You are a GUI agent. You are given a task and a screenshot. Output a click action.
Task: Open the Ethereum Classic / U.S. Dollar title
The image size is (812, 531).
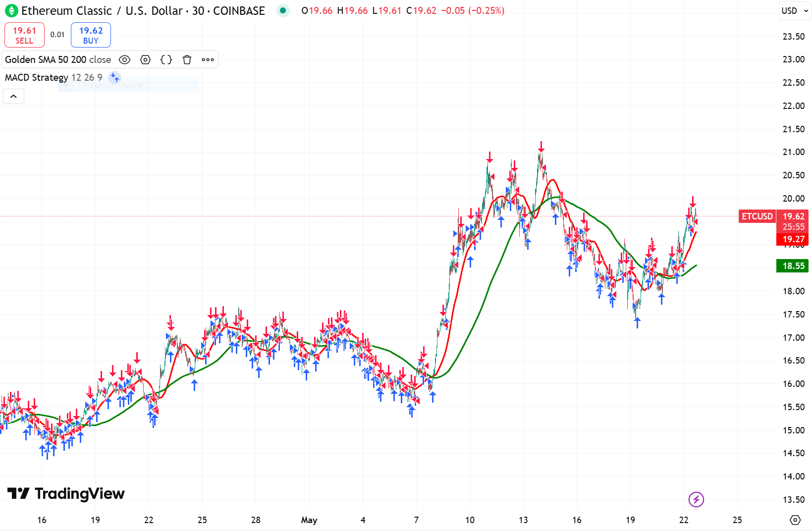coord(143,10)
